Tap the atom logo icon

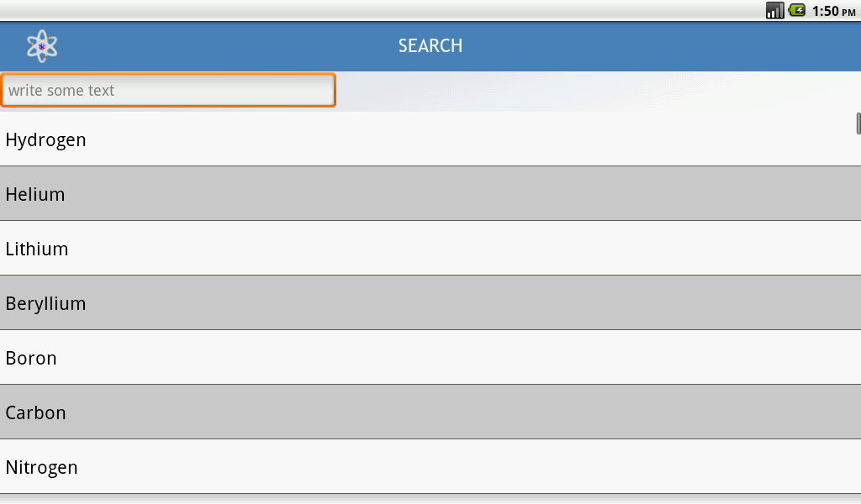[x=42, y=46]
